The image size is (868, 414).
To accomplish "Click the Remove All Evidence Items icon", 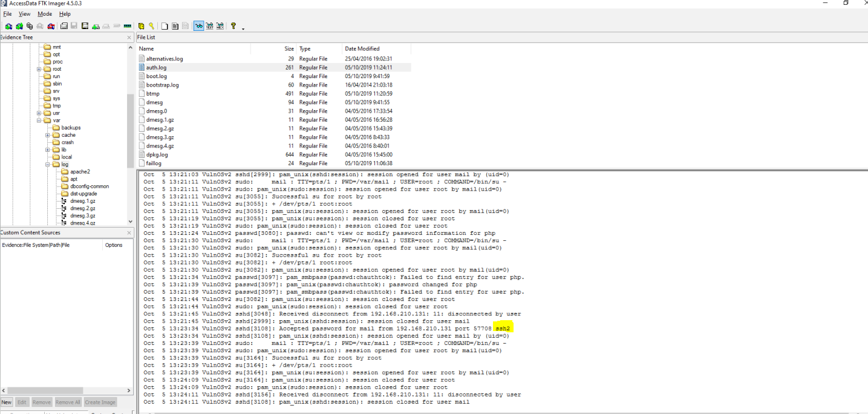I will (51, 26).
